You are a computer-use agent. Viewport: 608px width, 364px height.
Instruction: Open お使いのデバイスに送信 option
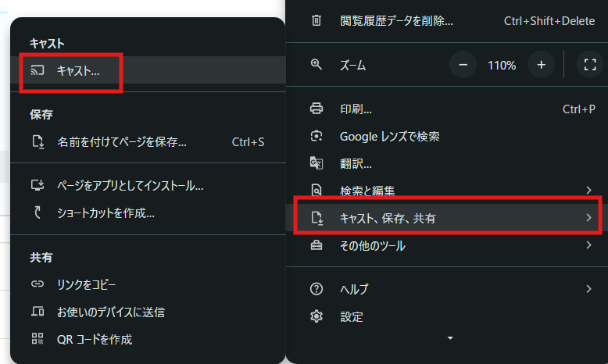110,312
